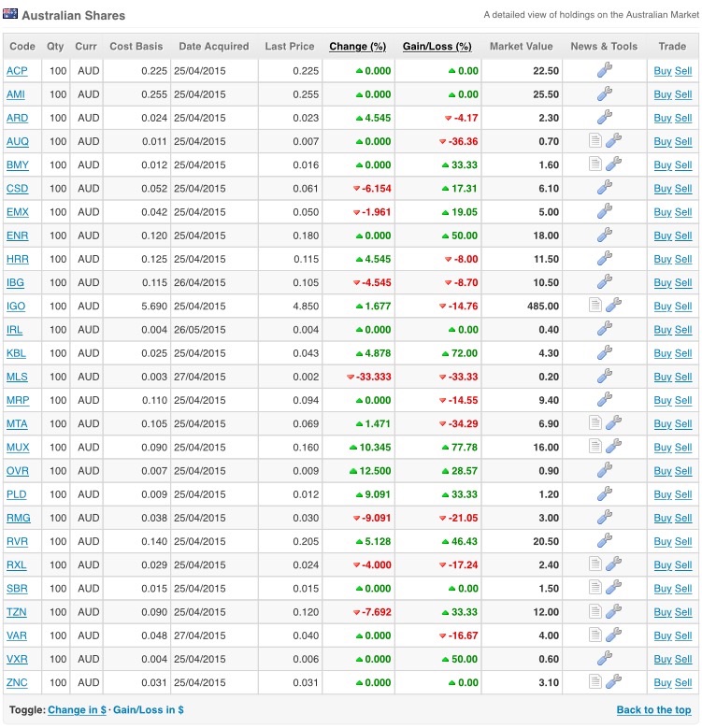
Task: Open the wrench tools icon for HRR
Action: (604, 258)
